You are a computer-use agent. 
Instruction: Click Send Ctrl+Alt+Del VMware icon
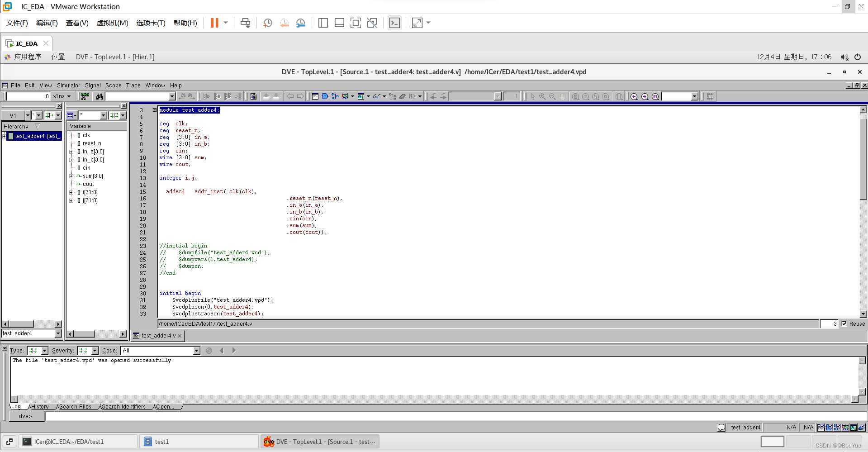coord(245,23)
